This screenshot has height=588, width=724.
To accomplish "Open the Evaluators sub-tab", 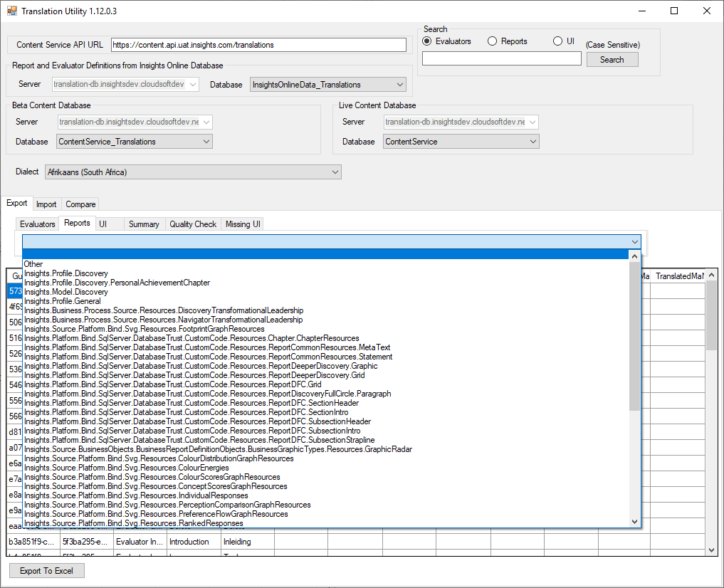I will point(38,224).
